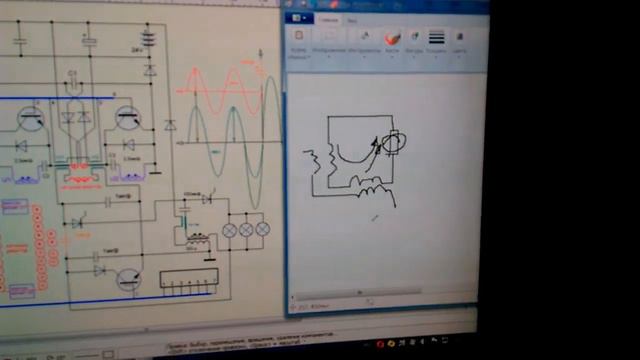Switch to the Главная ribbon tab
This screenshot has height=360, width=640.
329,20
